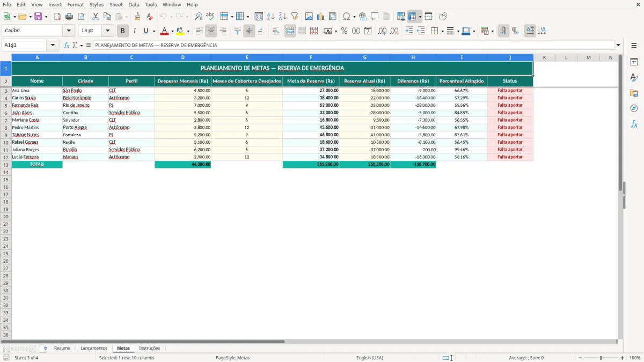Open Function Wizard fx icon
Viewport: 644px width, 362px height.
(67, 46)
